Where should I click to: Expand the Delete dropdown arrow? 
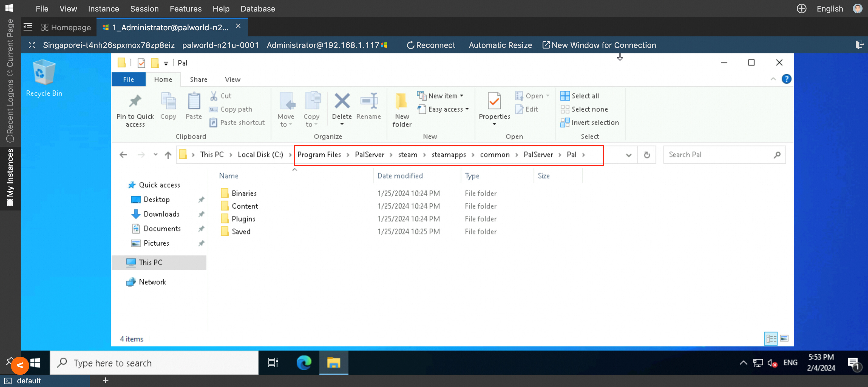(x=342, y=124)
